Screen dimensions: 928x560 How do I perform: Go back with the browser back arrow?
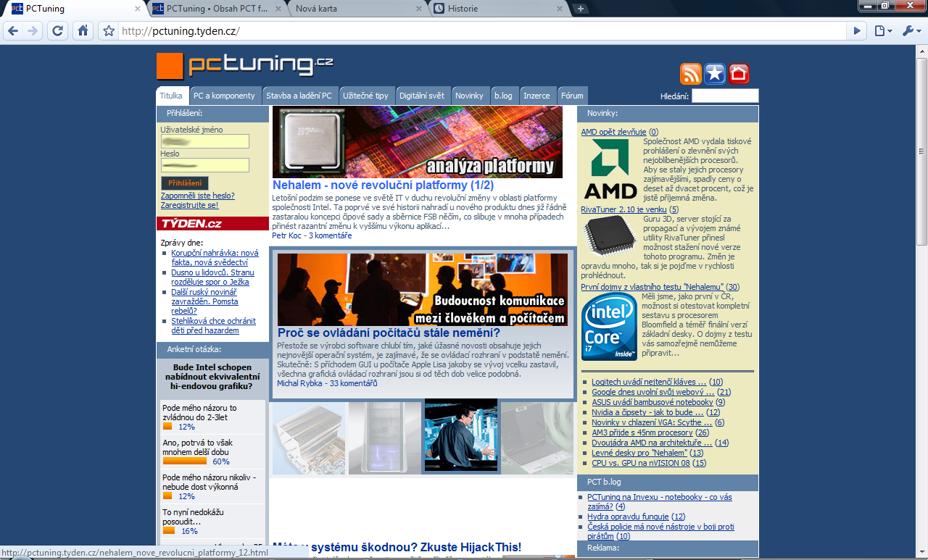[x=12, y=30]
